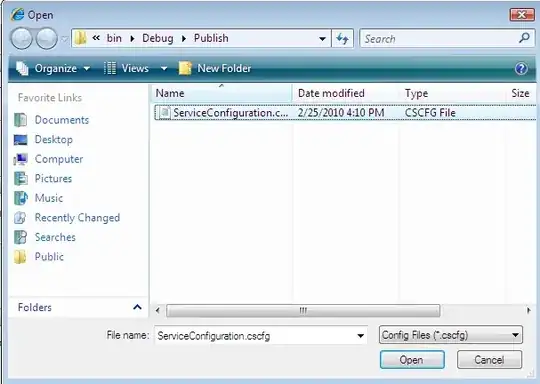The width and height of the screenshot is (540, 384).
Task: Click the Back navigation arrow button
Action: [x=21, y=38]
